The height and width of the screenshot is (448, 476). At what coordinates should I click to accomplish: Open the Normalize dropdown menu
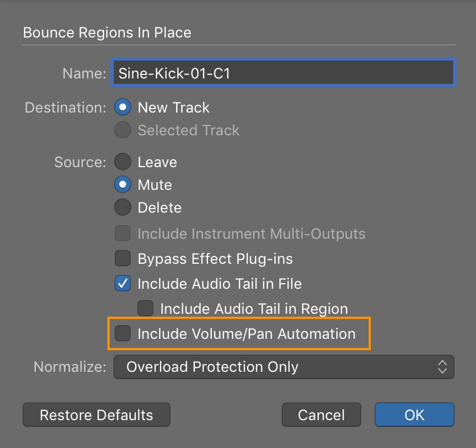(284, 367)
